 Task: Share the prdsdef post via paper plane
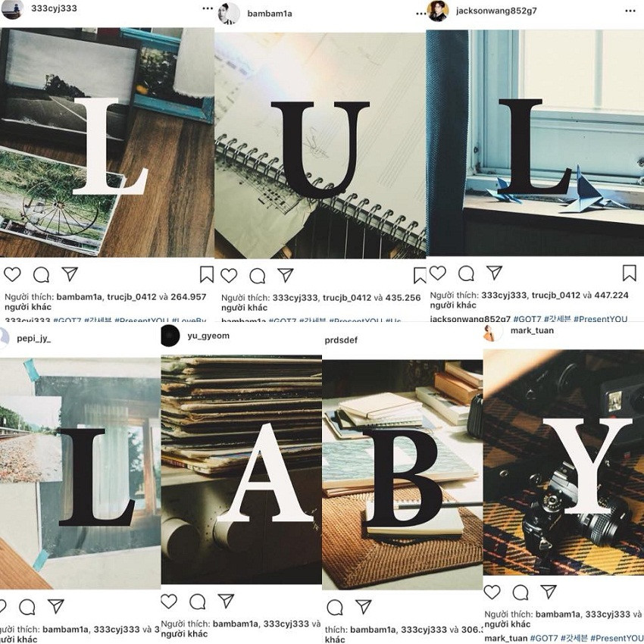[x=364, y=607]
